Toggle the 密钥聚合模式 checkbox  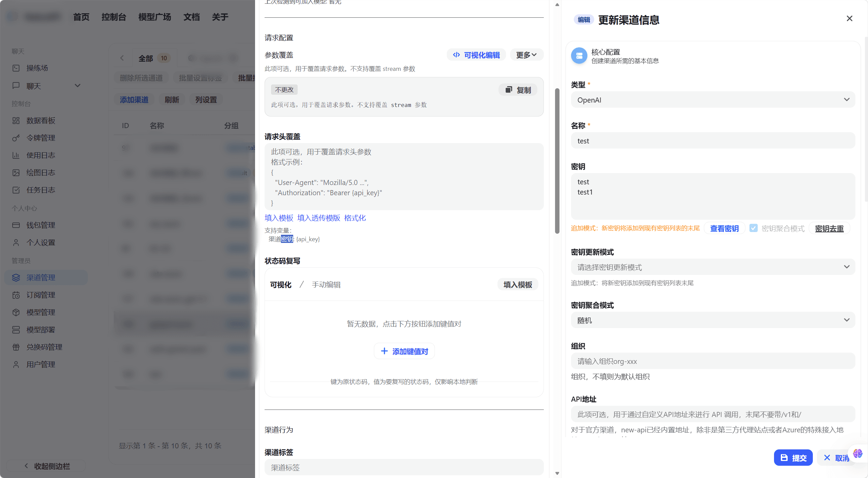(x=754, y=228)
